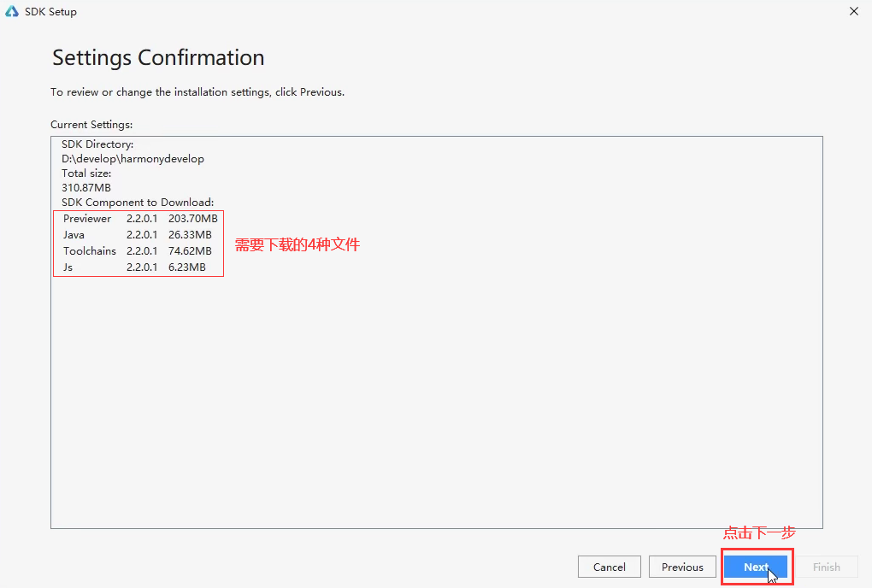Viewport: 872px width, 588px height.
Task: Go back with the Previous button
Action: pyautogui.click(x=682, y=567)
